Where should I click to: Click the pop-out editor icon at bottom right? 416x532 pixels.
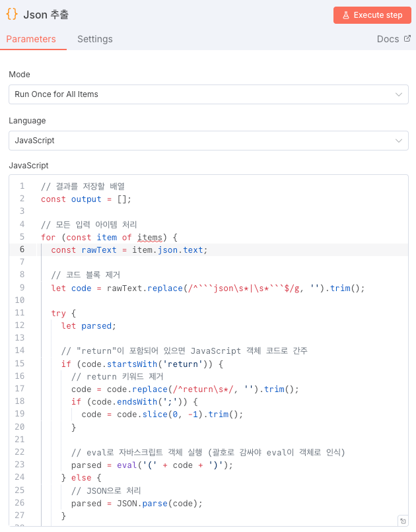(403, 521)
